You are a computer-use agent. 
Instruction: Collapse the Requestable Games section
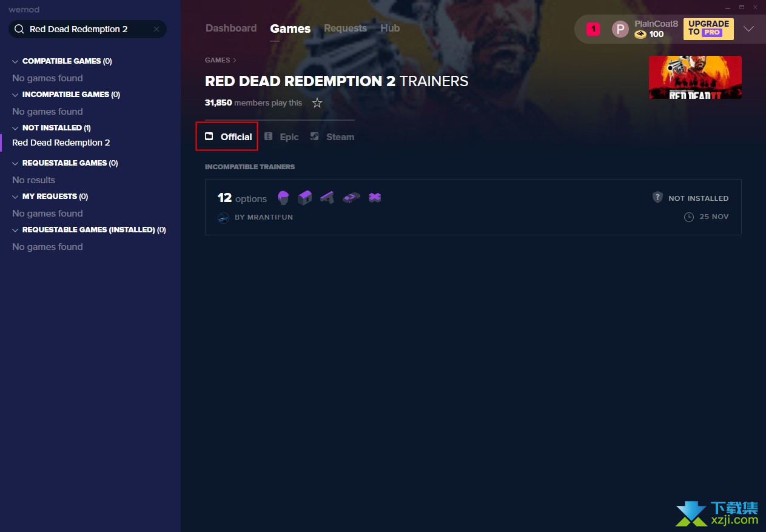click(x=15, y=163)
